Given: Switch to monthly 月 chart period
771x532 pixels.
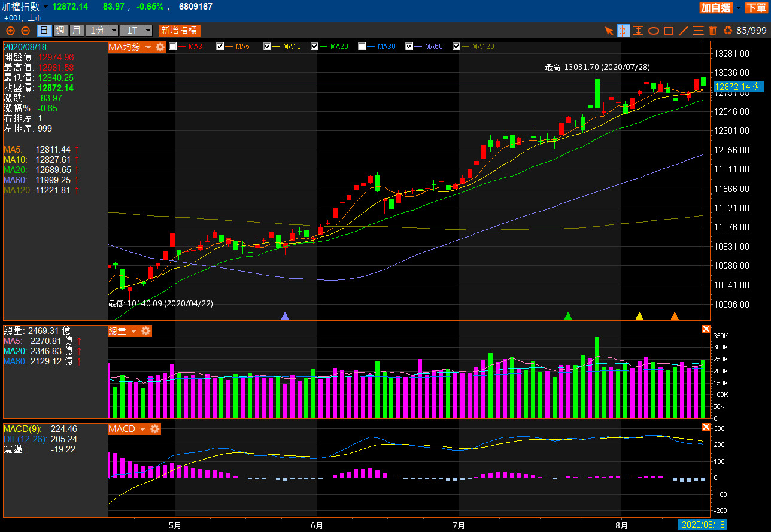Looking at the screenshot, I should pos(77,31).
